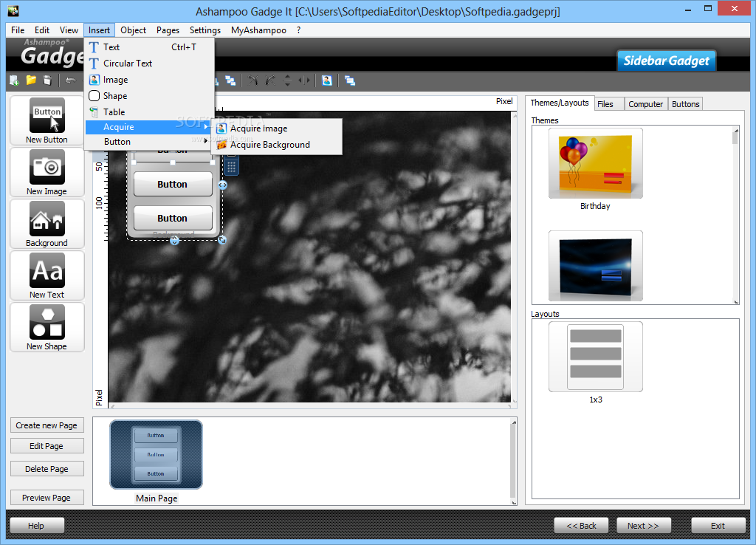Image resolution: width=756 pixels, height=545 pixels.
Task: Click the bottom resize handle of the gadget
Action: [x=174, y=240]
